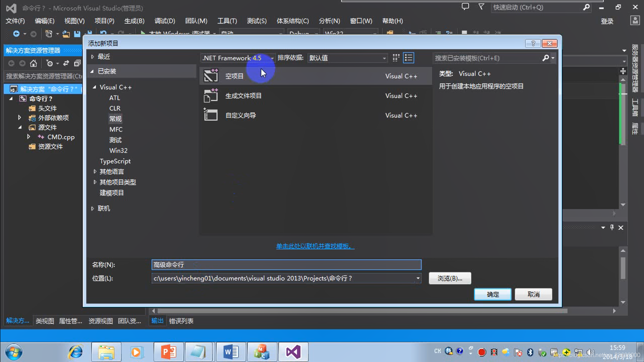Collapse the Visual C++ tree node
The height and width of the screenshot is (362, 644).
click(x=94, y=87)
